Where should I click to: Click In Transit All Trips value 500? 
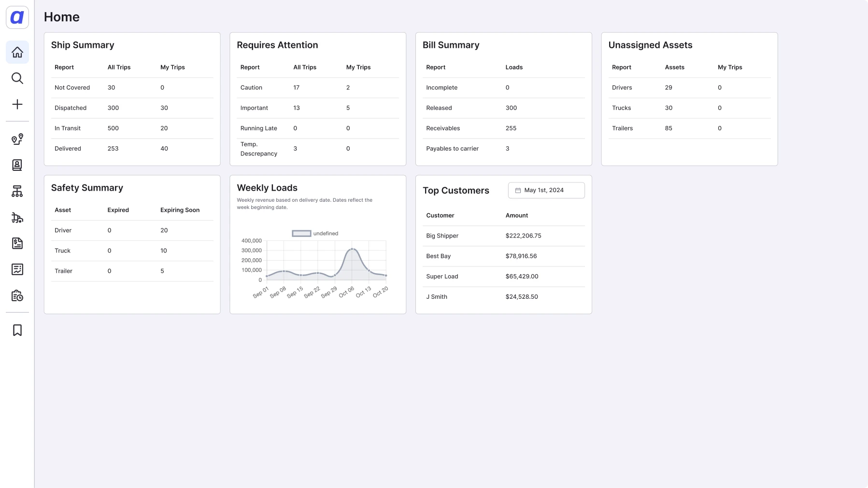click(113, 128)
